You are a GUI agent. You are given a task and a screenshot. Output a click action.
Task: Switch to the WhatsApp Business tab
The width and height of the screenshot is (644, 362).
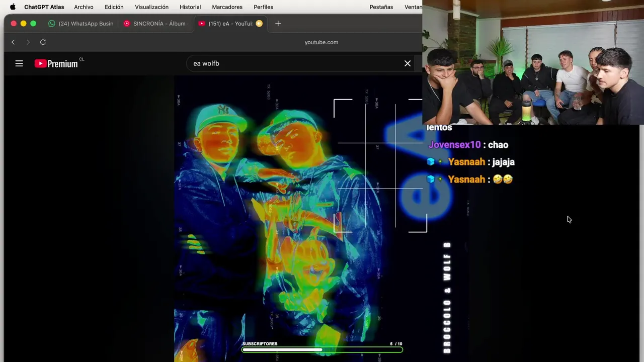tap(80, 24)
